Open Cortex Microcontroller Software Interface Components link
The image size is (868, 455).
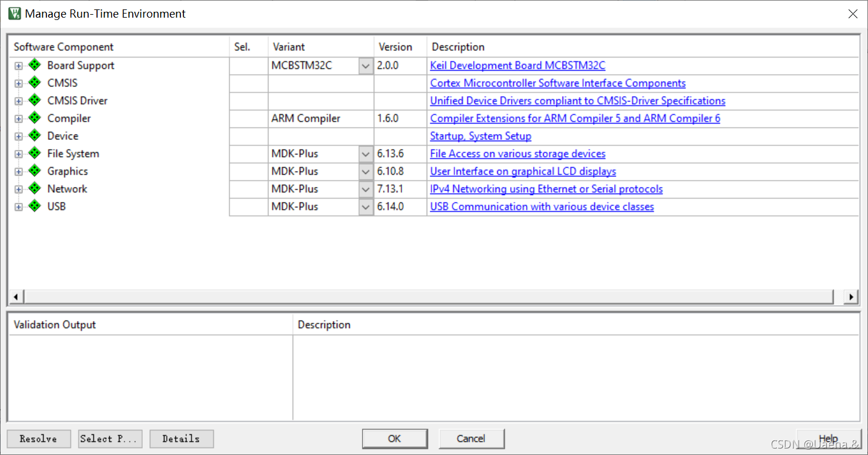coord(558,83)
